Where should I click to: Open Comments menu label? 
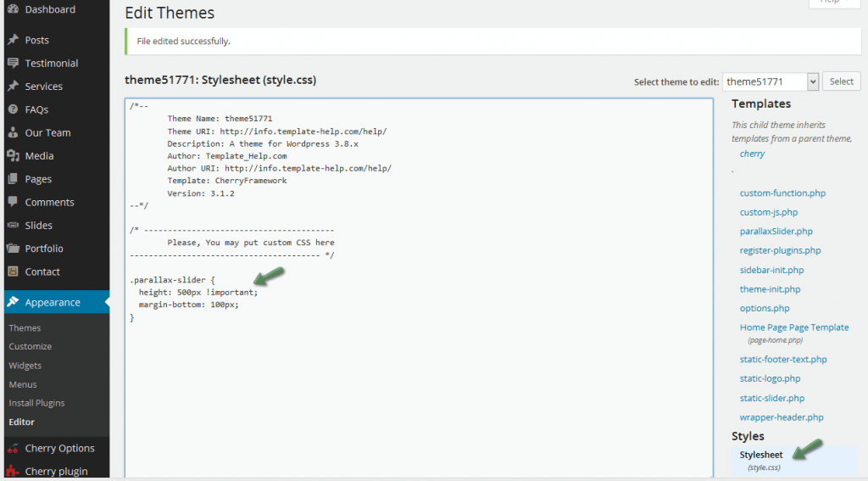coord(49,202)
